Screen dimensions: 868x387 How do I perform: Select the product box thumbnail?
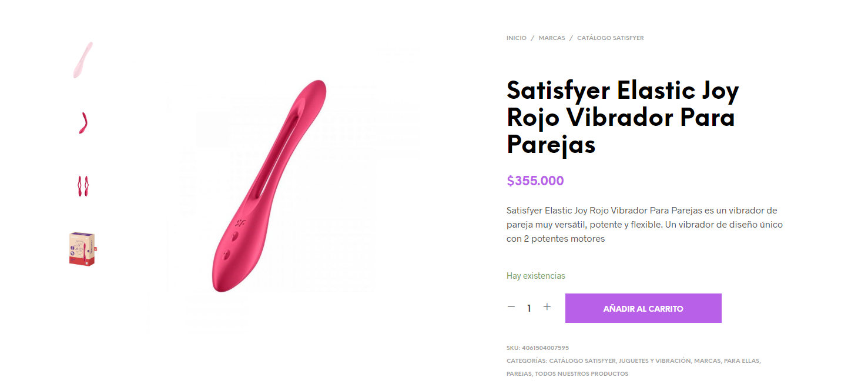point(82,249)
